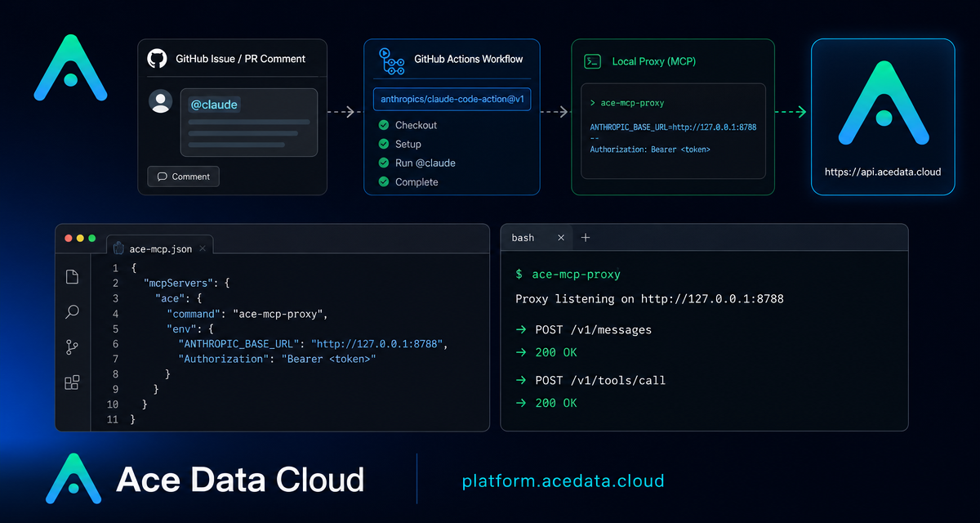Image resolution: width=980 pixels, height=523 pixels.
Task: Click the Checkout step green check icon
Action: pyautogui.click(x=383, y=125)
